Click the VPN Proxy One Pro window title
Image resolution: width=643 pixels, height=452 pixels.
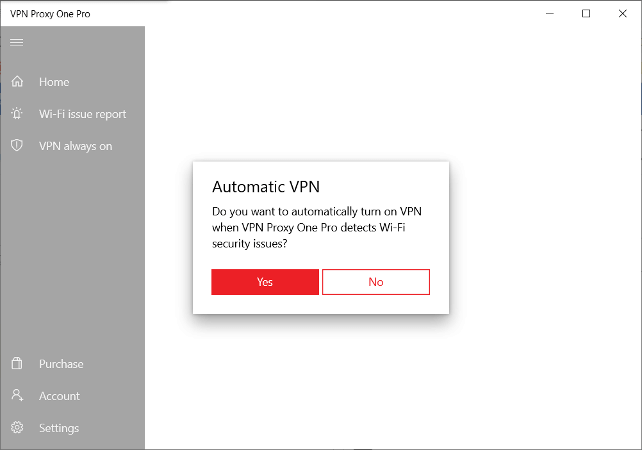pyautogui.click(x=48, y=13)
